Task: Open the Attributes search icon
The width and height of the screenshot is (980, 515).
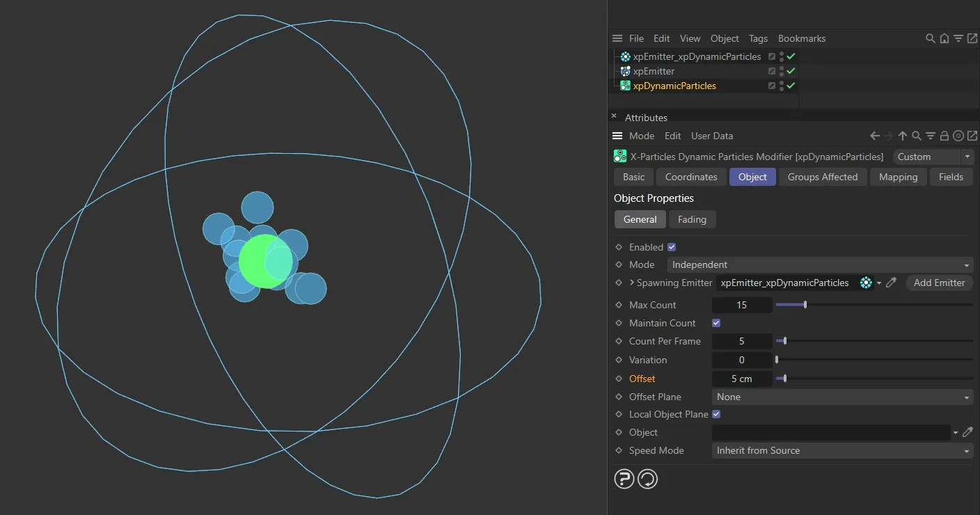Action: coord(916,136)
